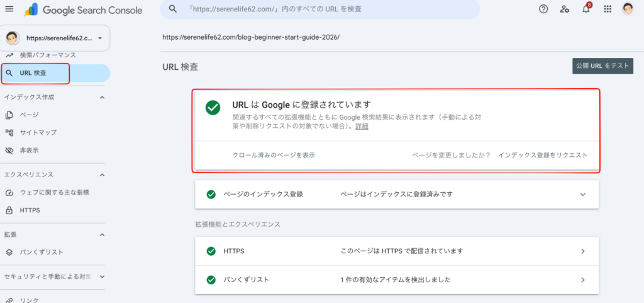Click the speedometer Core Web Vitals icon
The height and width of the screenshot is (303, 644).
point(9,192)
